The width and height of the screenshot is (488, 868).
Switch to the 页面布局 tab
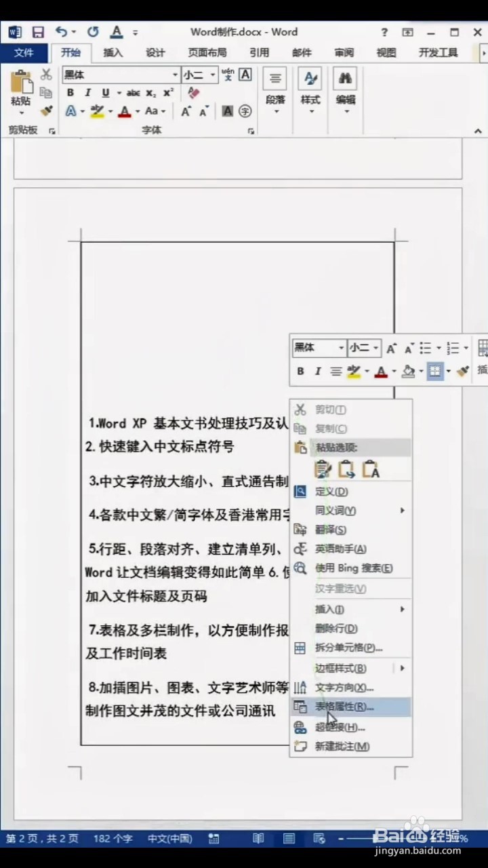coord(207,53)
